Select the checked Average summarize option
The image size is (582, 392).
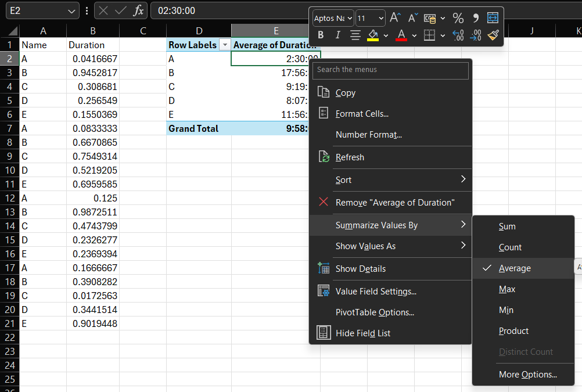click(x=523, y=268)
